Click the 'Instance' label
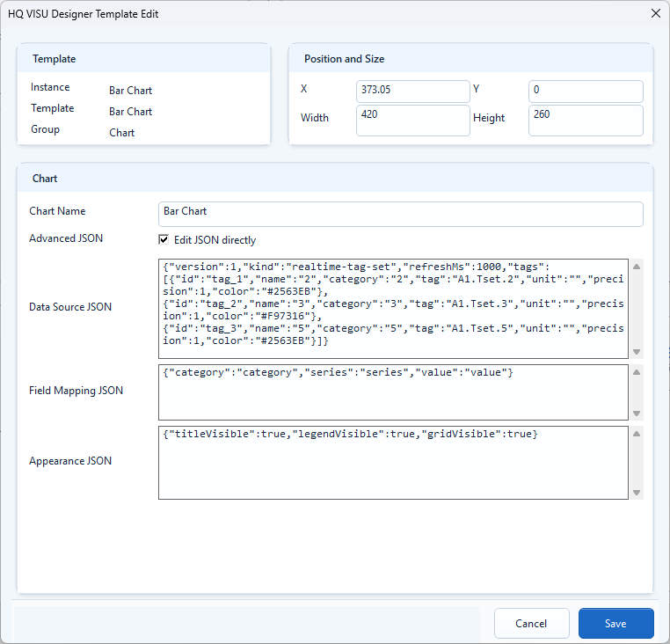This screenshot has height=644, width=670. [x=50, y=87]
